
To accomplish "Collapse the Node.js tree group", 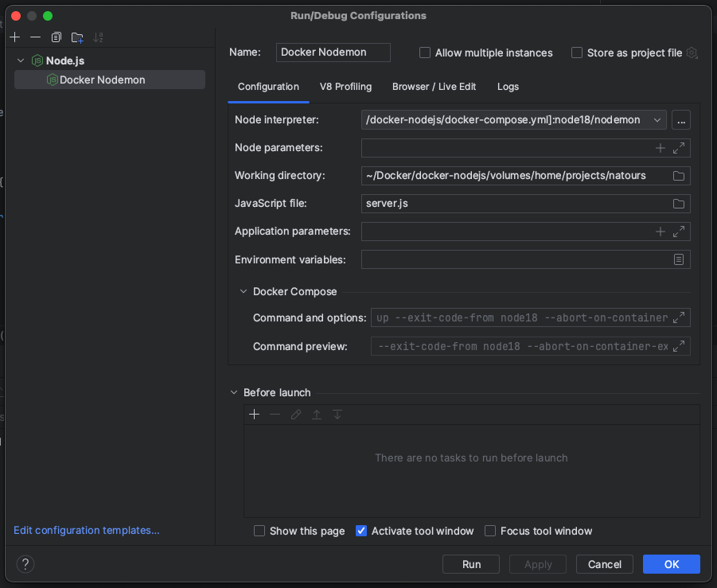I will coord(21,60).
